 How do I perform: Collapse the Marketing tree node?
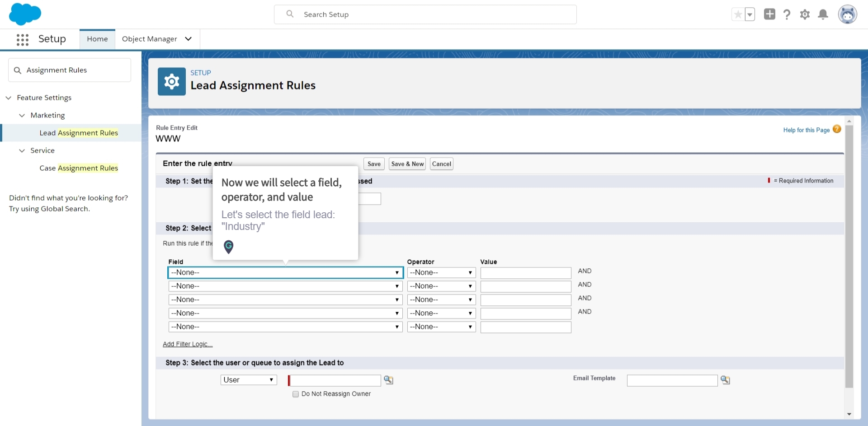(x=22, y=115)
